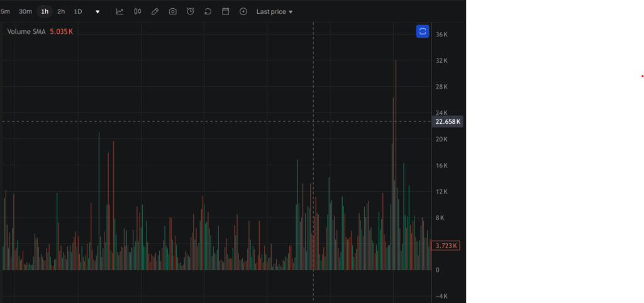Take a chart snapshot with camera icon
Image resolution: width=644 pixels, height=303 pixels.
172,11
